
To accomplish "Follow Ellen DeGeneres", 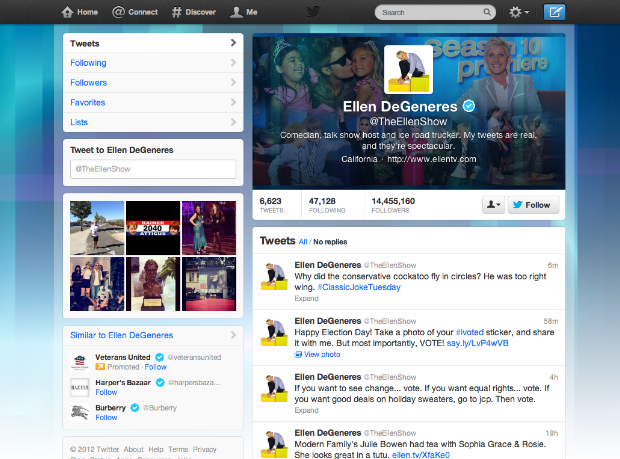I will click(533, 204).
